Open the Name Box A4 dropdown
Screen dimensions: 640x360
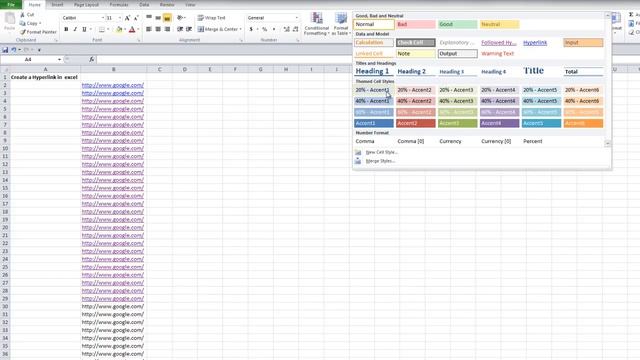pos(59,60)
